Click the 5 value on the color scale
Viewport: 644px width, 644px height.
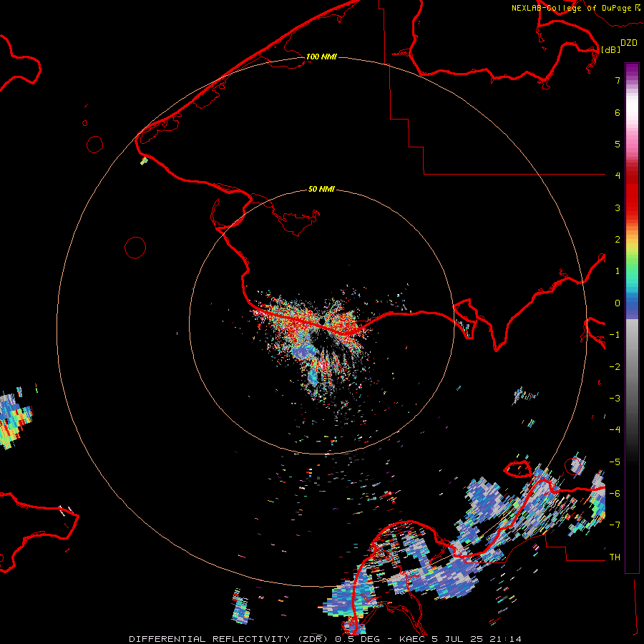(618, 144)
